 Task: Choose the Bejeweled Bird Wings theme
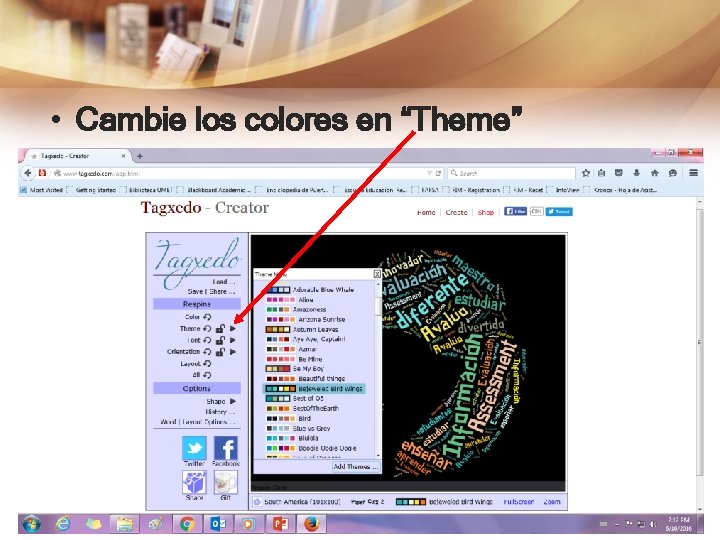(x=315, y=388)
